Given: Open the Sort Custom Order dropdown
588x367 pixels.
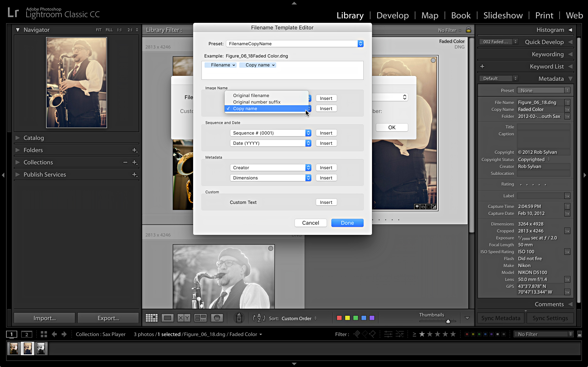Looking at the screenshot, I should pyautogui.click(x=298, y=318).
